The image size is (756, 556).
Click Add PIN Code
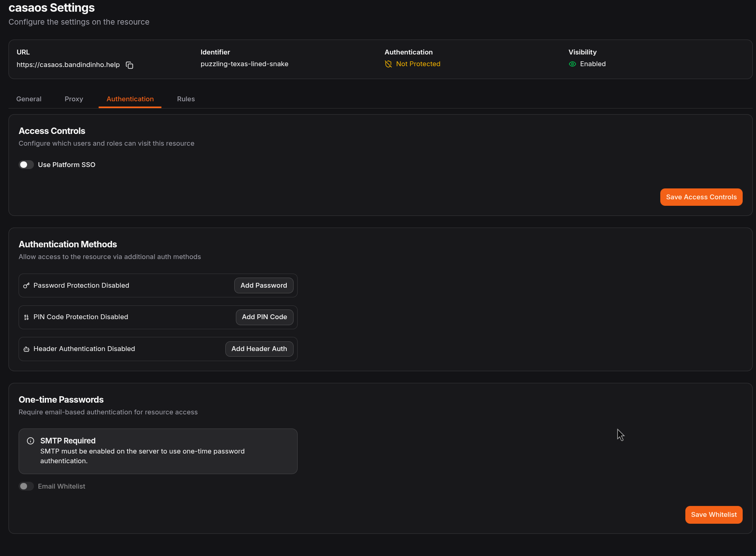265,317
